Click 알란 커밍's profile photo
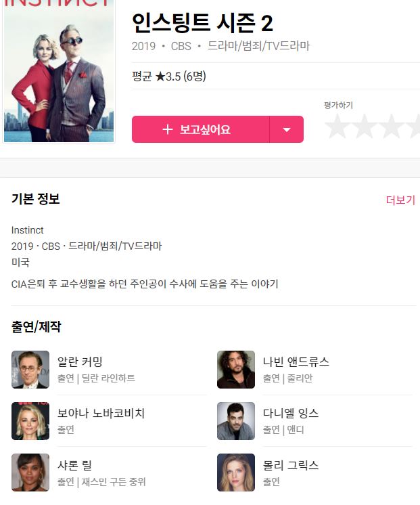The image size is (420, 505). pyautogui.click(x=30, y=370)
